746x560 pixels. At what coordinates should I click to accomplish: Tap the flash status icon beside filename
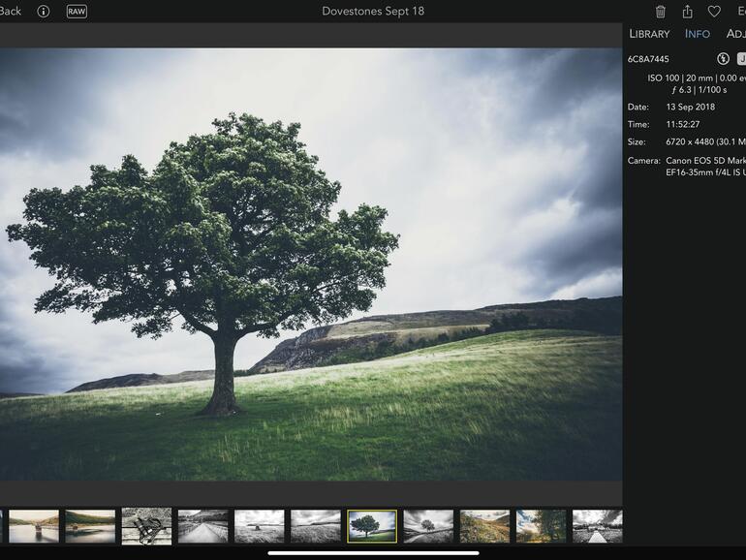click(723, 59)
